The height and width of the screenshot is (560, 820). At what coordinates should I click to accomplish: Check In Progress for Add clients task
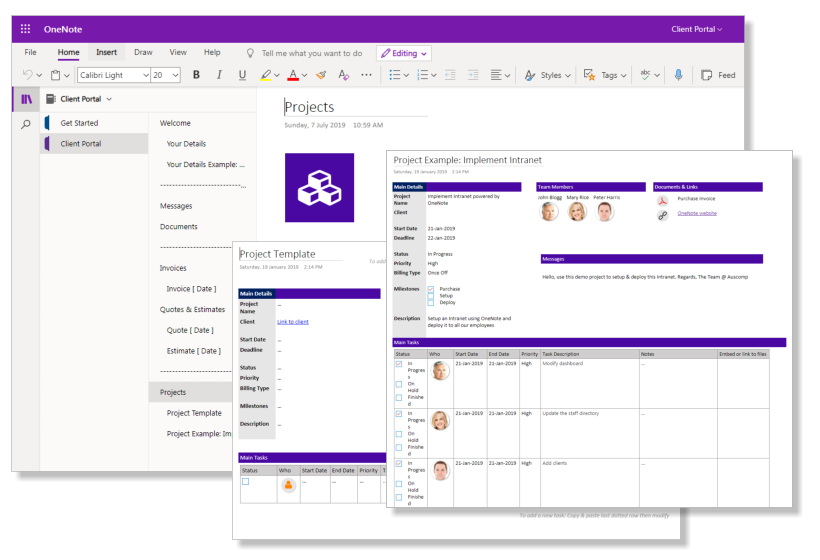tap(399, 463)
